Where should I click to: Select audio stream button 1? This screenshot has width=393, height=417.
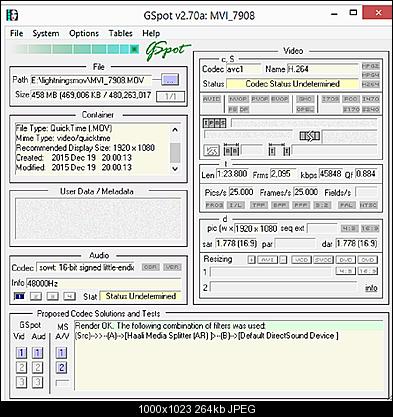[19, 296]
